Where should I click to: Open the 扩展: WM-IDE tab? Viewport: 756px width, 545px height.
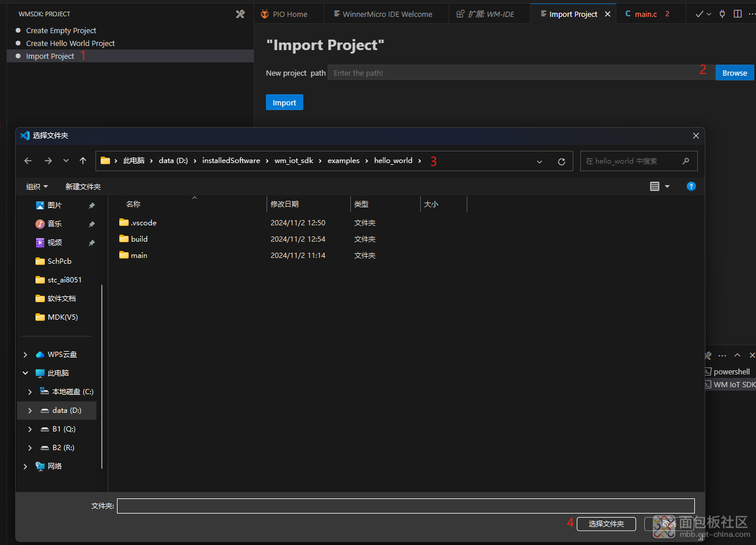[489, 14]
